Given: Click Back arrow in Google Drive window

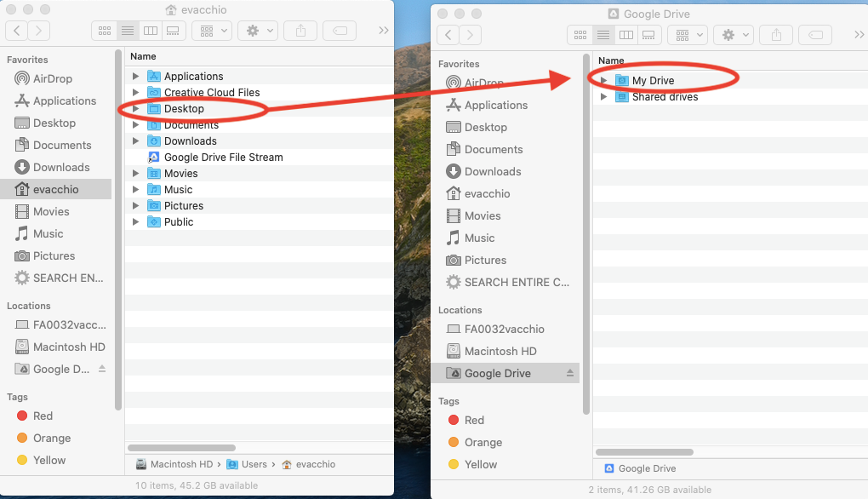Looking at the screenshot, I should point(448,35).
